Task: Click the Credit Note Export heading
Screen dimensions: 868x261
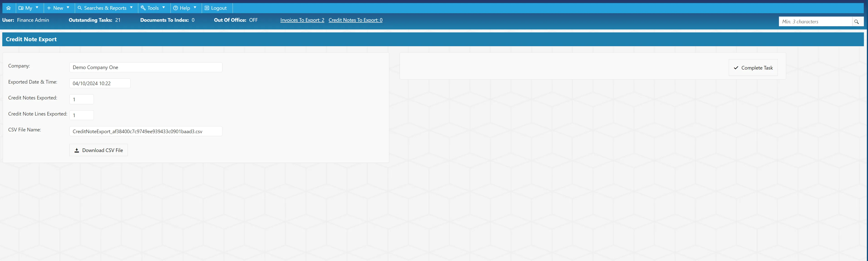Action: pyautogui.click(x=31, y=39)
